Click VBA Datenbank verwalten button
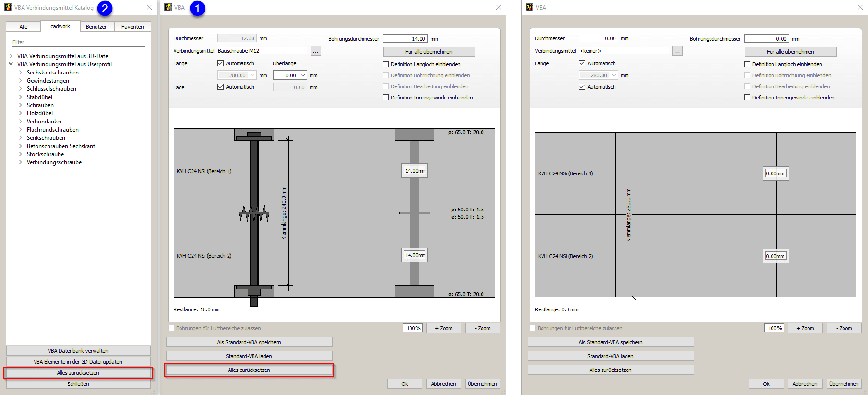The height and width of the screenshot is (395, 868). pos(78,351)
